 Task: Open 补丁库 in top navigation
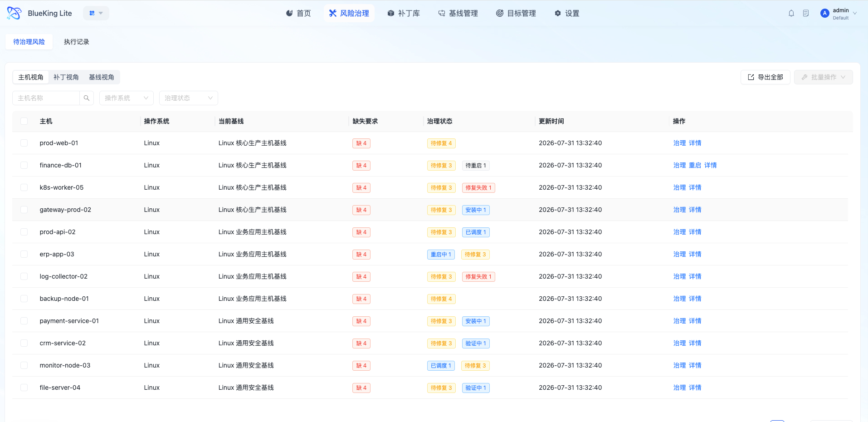click(404, 13)
